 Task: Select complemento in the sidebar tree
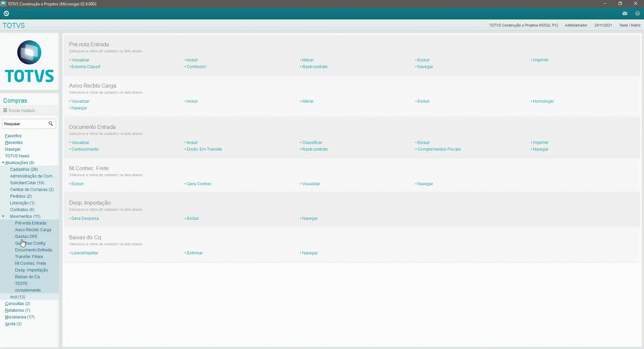[x=28, y=290]
